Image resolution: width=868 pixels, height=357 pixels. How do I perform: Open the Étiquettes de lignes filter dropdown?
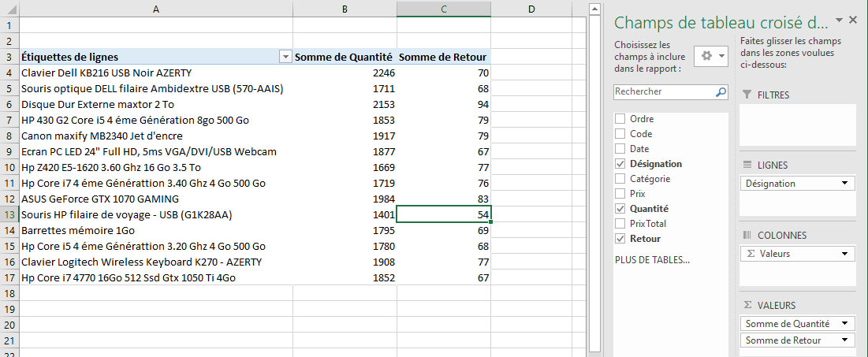click(x=285, y=57)
